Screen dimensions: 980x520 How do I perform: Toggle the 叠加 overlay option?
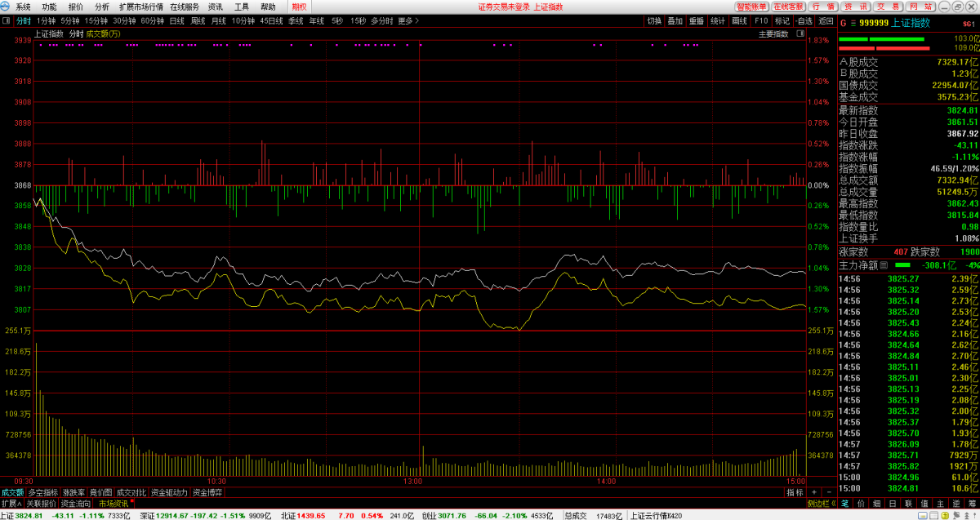coord(675,20)
